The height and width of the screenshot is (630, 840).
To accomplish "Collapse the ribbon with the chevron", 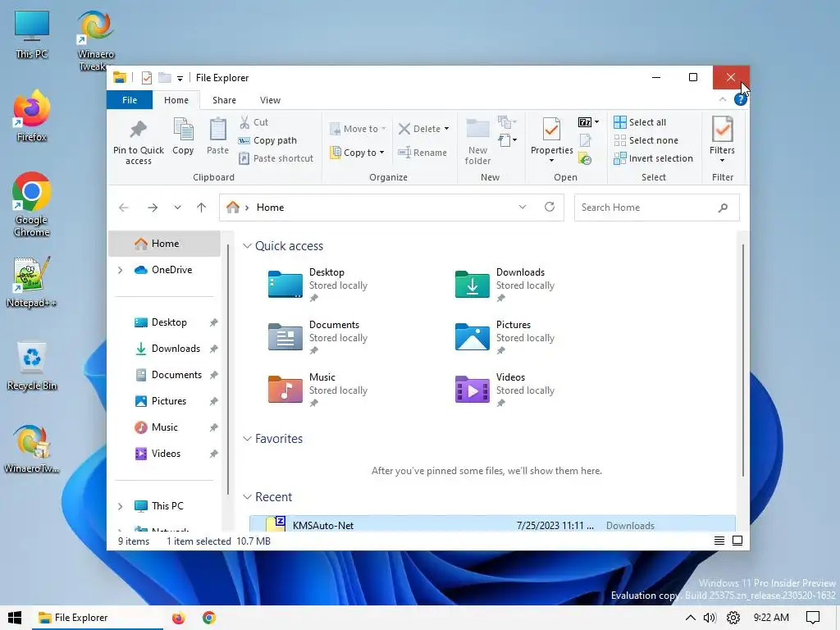I will tap(723, 99).
